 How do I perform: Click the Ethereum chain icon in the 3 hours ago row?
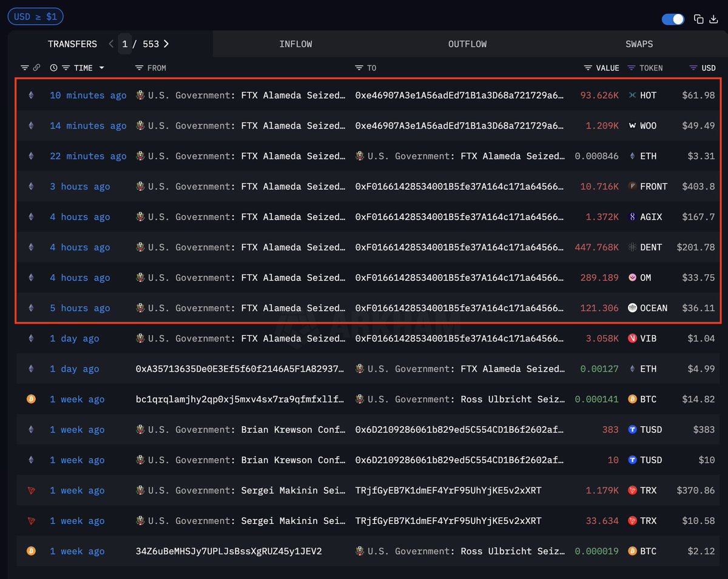(x=31, y=186)
